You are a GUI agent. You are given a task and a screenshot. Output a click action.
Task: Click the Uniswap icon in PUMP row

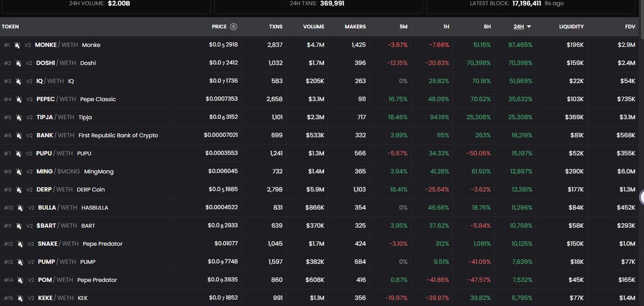pos(20,262)
